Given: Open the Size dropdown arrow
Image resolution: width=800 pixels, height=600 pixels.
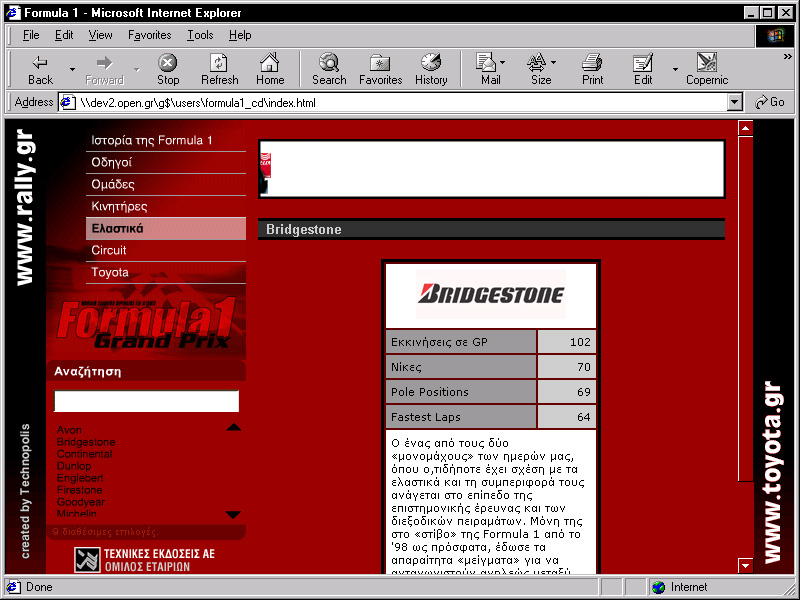Looking at the screenshot, I should click(554, 62).
